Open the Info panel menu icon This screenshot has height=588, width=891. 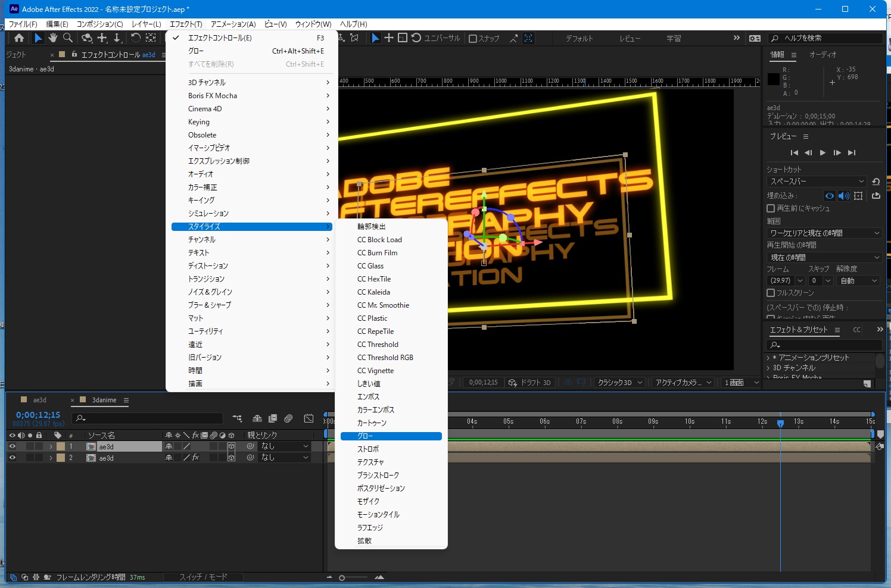coord(794,55)
